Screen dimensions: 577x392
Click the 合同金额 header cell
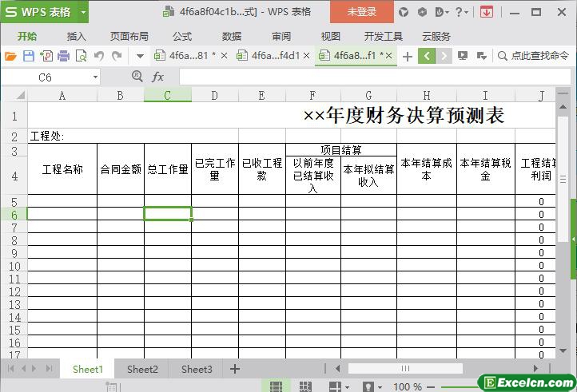[x=121, y=169]
